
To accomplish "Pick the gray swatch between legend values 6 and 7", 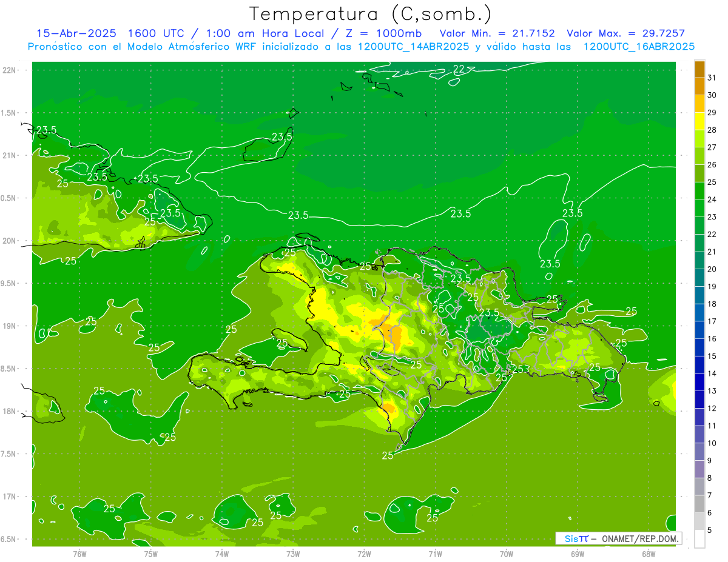I will 699,504.
